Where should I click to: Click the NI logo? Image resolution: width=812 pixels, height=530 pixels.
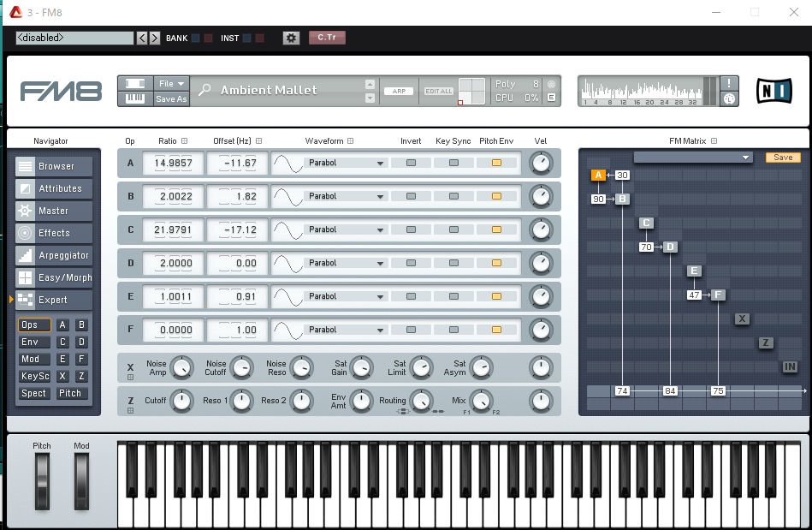pos(774,91)
